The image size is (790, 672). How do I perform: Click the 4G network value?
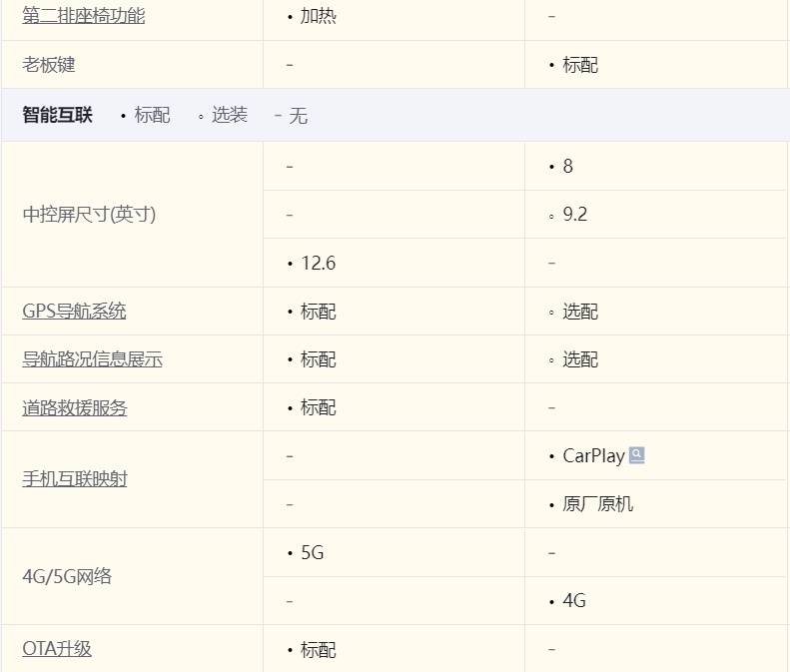(x=574, y=600)
